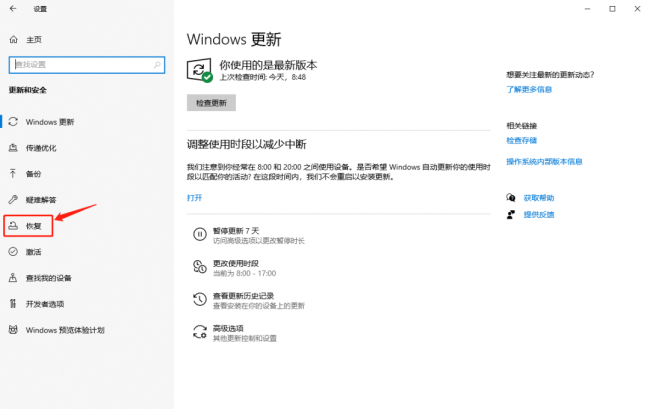
Task: Open the 恢复 page
Action: pos(33,226)
